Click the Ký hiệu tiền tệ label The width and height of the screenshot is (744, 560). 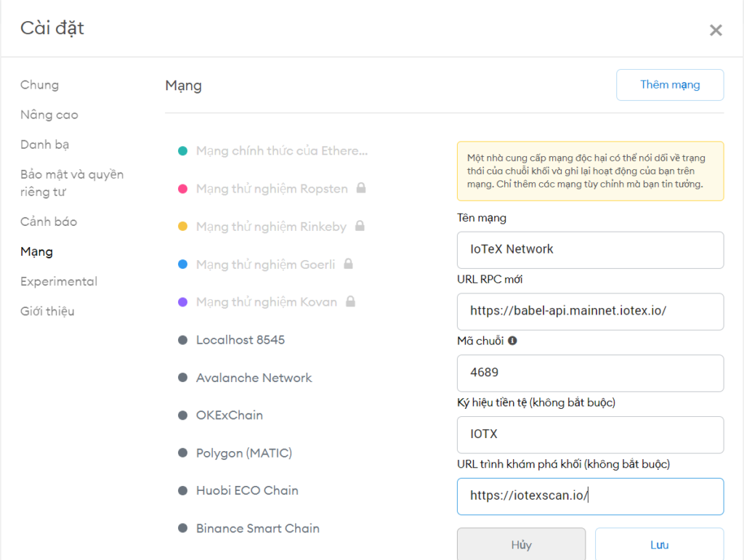[536, 402]
